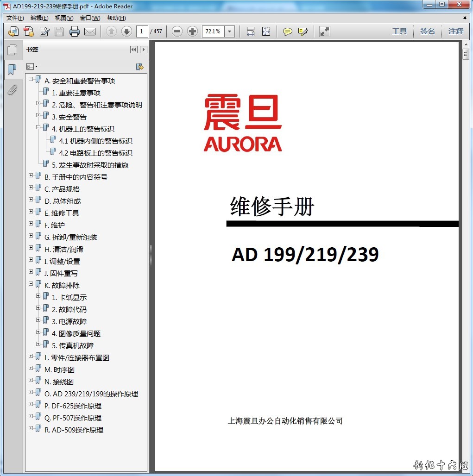Show the page thumbnails panel
Viewport: 473px width, 476px height.
click(x=12, y=50)
